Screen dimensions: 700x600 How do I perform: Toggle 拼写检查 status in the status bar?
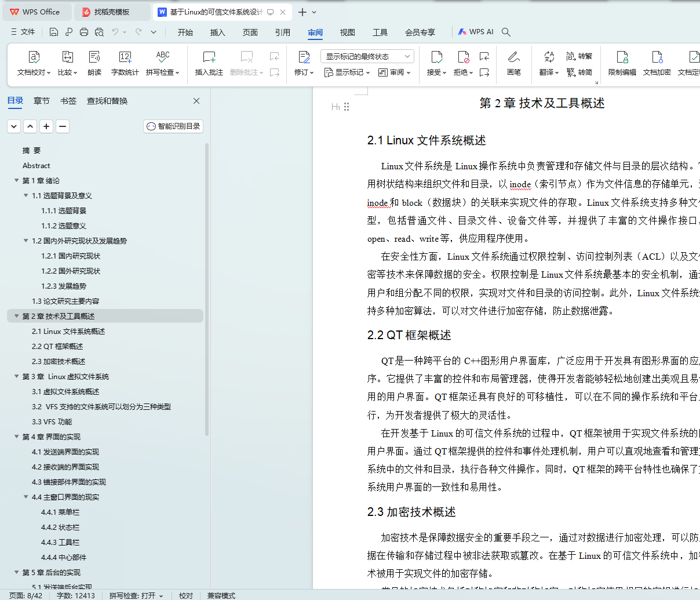pos(136,595)
